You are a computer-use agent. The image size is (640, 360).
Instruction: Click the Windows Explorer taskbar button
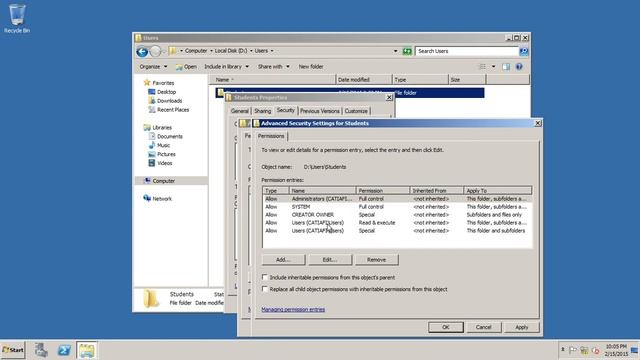(x=87, y=350)
